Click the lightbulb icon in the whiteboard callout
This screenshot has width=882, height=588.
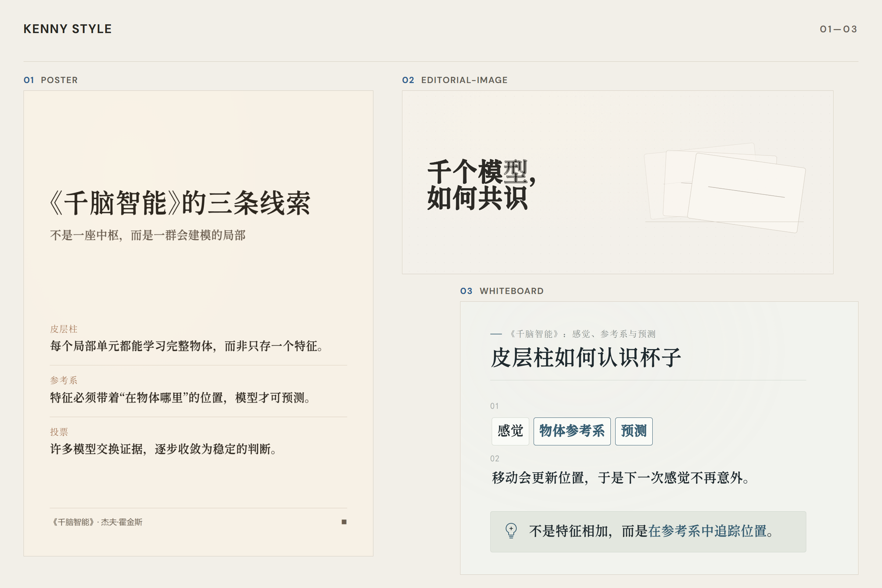click(511, 531)
